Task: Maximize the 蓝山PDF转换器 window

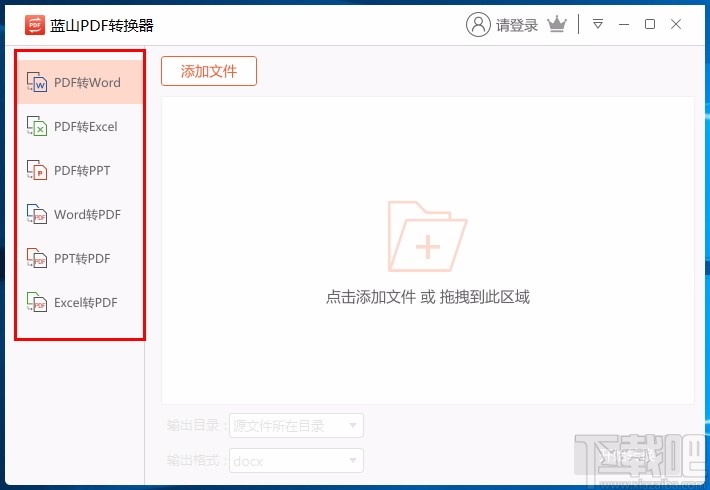Action: point(650,24)
